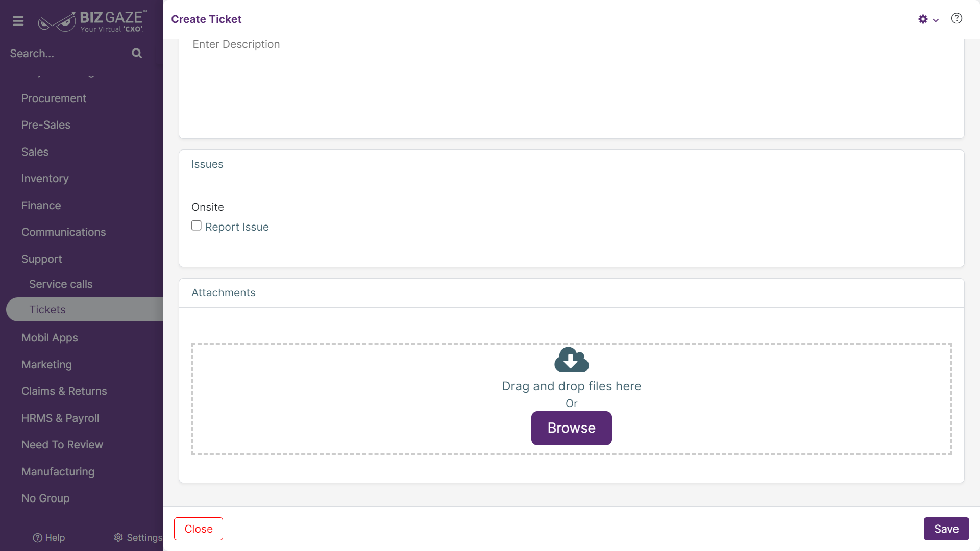Click the Save button
The image size is (980, 551).
pyautogui.click(x=946, y=529)
